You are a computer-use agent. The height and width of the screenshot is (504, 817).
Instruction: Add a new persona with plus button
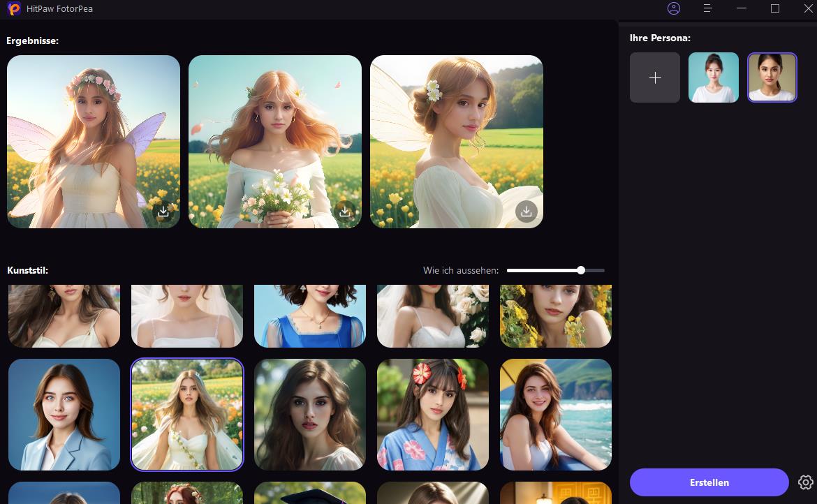[654, 77]
